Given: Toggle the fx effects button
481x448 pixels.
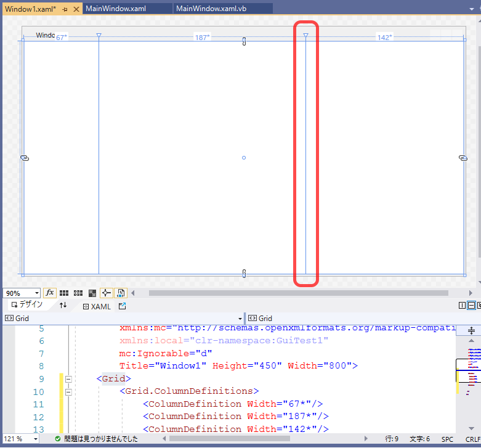Looking at the screenshot, I should (x=50, y=293).
